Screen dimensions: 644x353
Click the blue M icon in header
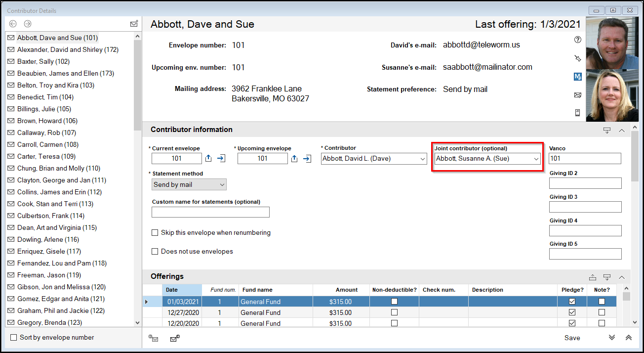pos(577,77)
